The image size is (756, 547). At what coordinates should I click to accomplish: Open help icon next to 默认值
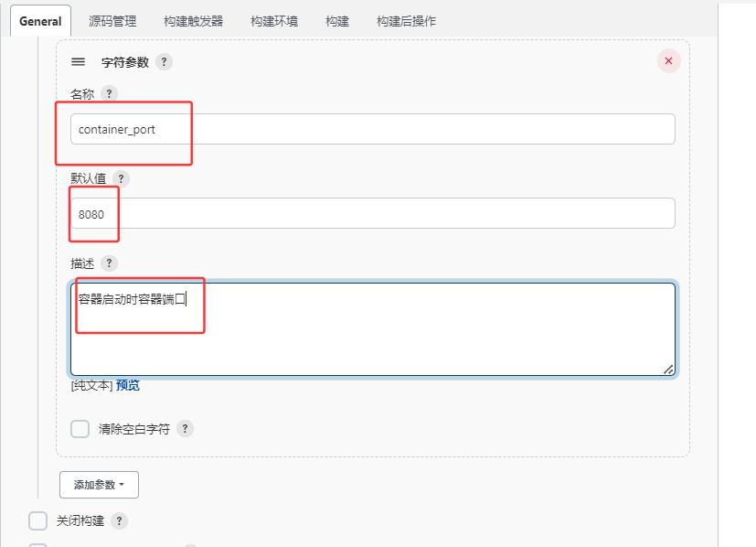(121, 178)
